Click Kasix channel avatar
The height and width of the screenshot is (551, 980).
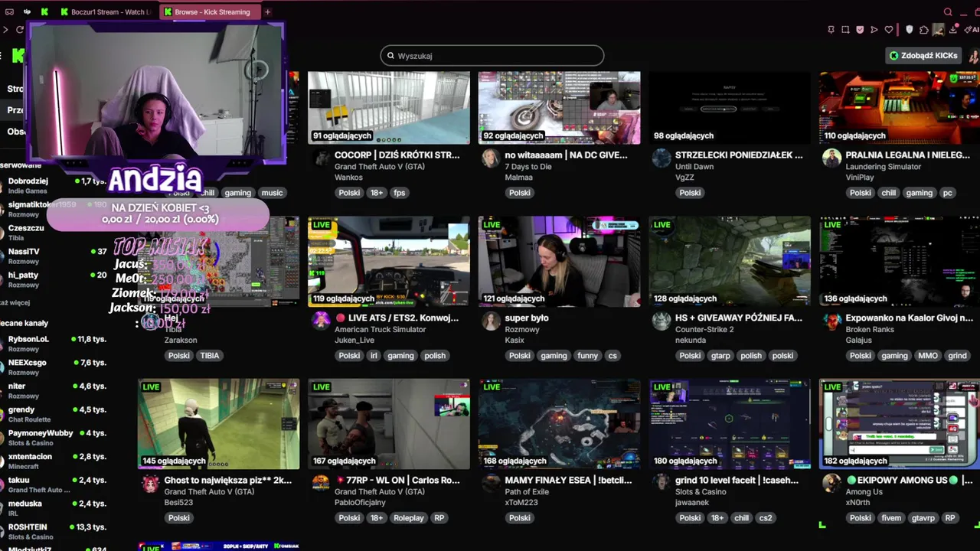pos(491,321)
